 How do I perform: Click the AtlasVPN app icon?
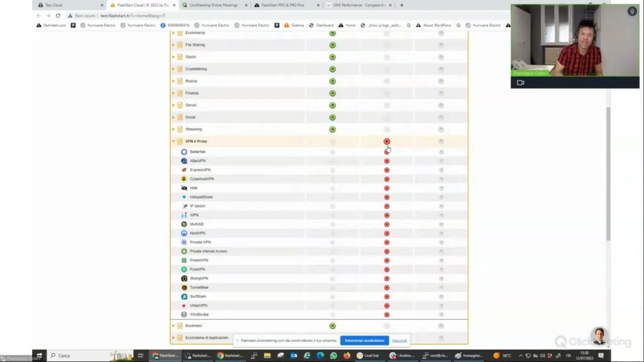184,161
